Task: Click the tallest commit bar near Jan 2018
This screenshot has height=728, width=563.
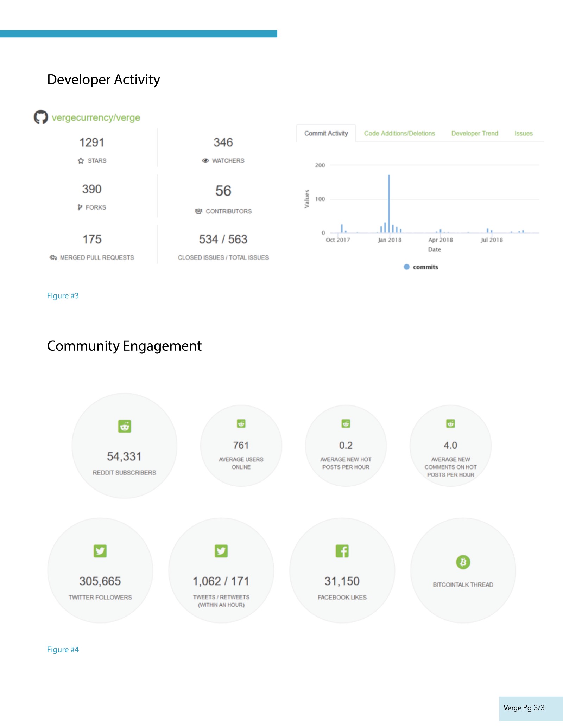Action: 389,204
